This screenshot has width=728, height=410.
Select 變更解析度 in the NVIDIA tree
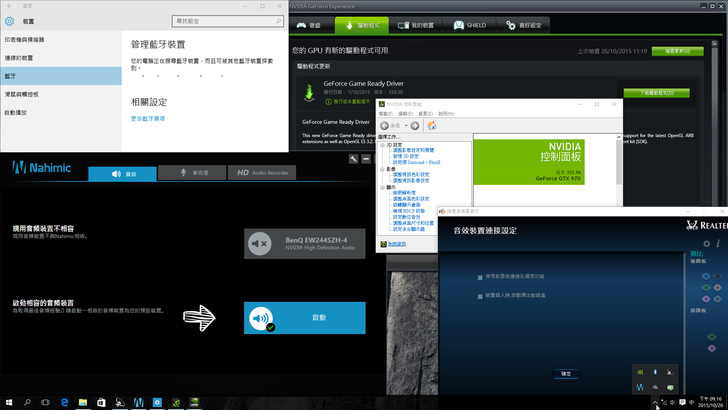click(x=404, y=193)
